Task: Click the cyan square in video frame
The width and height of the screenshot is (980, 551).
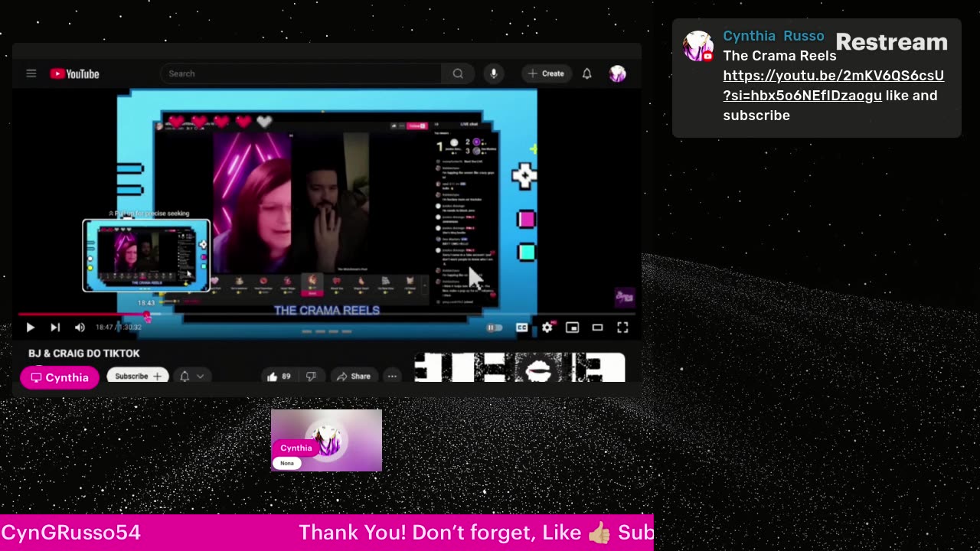Action: (526, 252)
